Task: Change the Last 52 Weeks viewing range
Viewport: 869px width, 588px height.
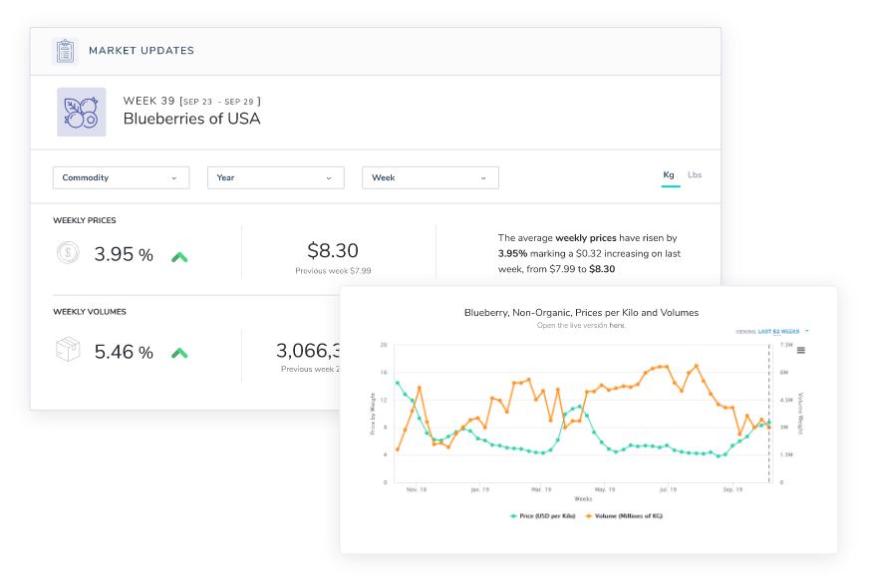Action: click(781, 331)
